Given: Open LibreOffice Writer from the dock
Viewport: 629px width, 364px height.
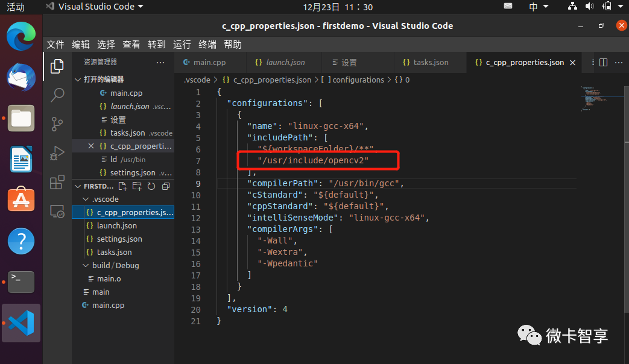Looking at the screenshot, I should (21, 159).
